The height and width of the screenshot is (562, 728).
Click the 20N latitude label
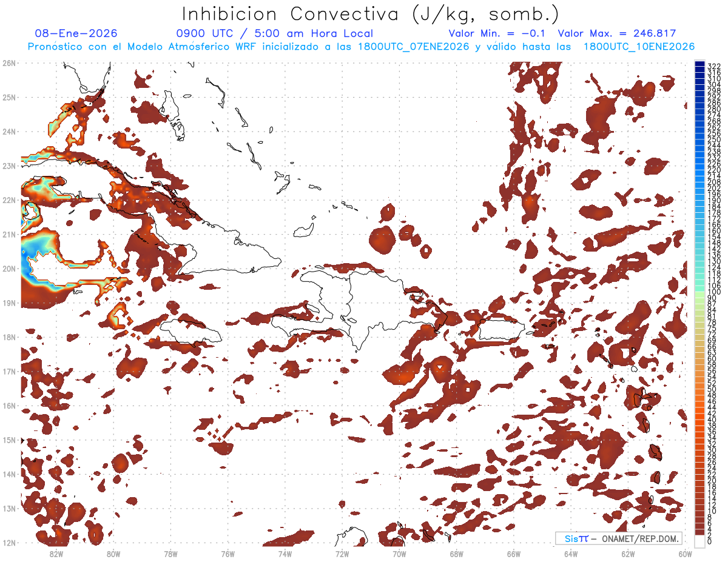9,269
